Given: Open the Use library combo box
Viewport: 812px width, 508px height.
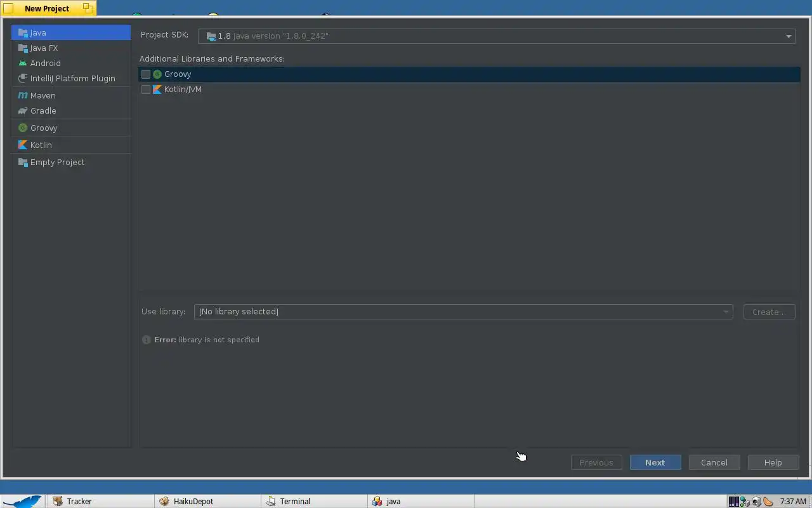Looking at the screenshot, I should (x=464, y=312).
